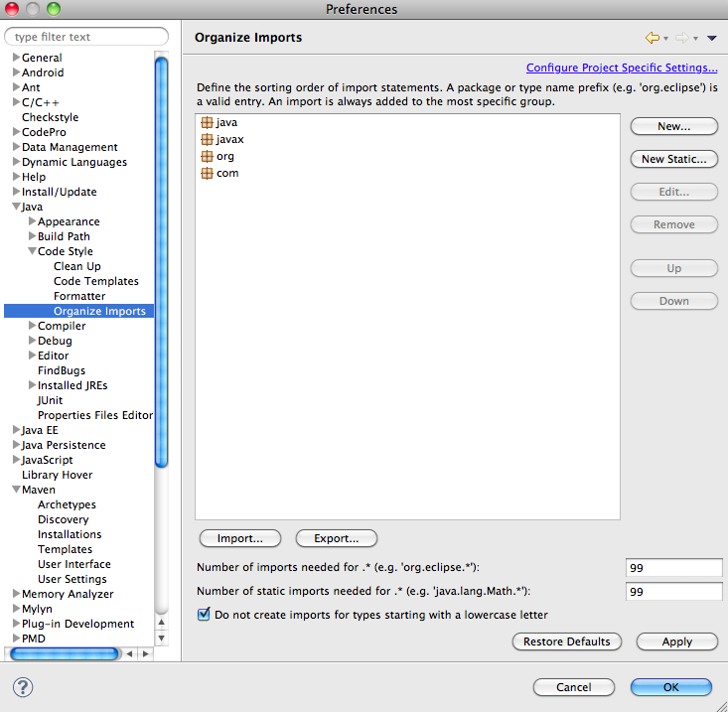
Task: Open the Checkstyle preference page
Action: 50,117
